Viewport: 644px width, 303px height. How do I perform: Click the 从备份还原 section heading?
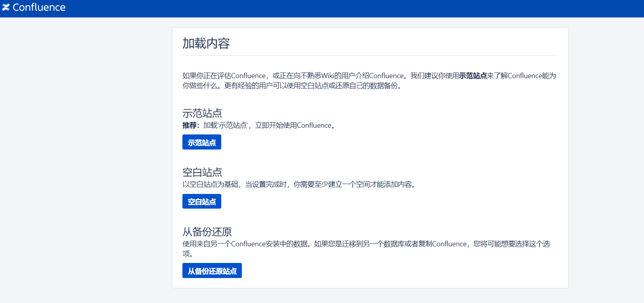coord(207,232)
